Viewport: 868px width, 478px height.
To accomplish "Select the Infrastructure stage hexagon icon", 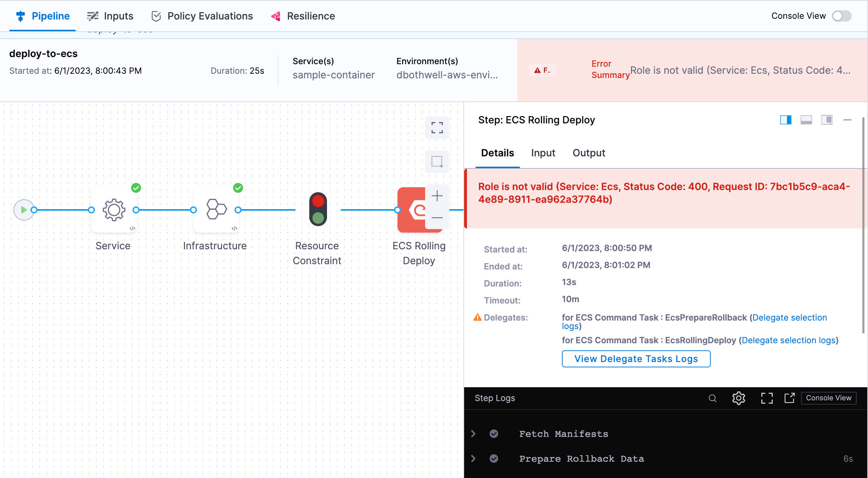I will tap(216, 210).
